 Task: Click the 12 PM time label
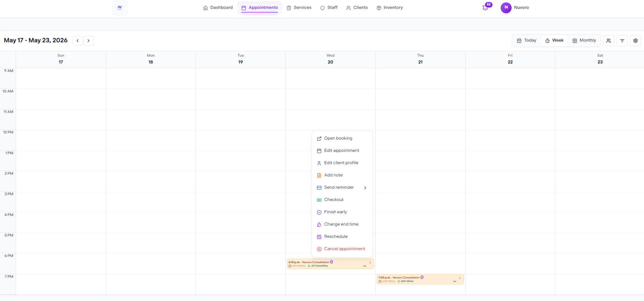[8, 132]
